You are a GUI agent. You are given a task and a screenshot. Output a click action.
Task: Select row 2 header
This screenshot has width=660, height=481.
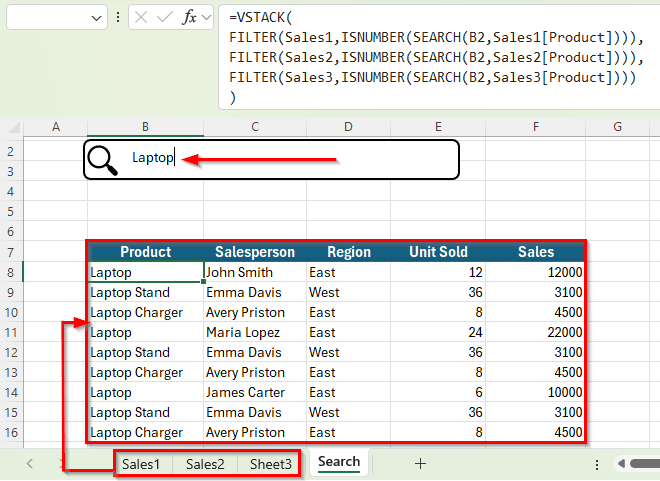pyautogui.click(x=11, y=151)
